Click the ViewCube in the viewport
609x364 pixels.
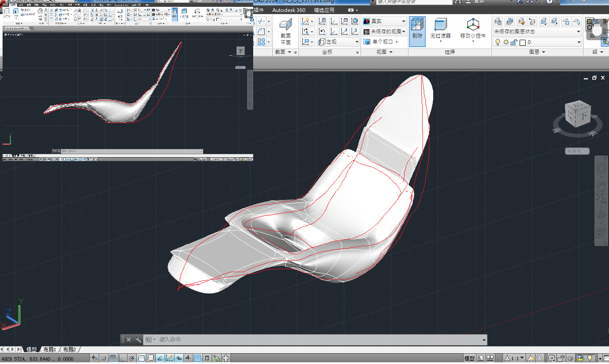click(x=577, y=114)
